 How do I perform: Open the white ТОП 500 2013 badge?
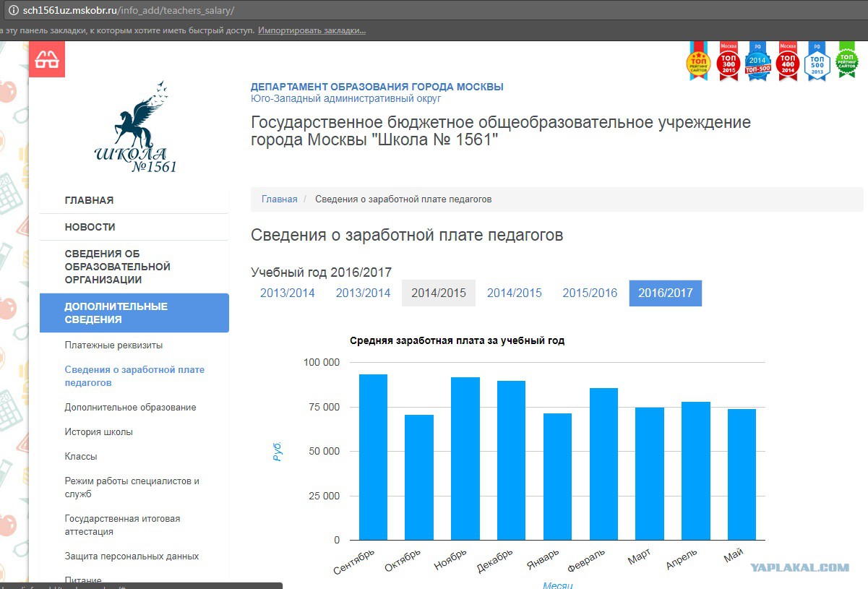point(817,61)
